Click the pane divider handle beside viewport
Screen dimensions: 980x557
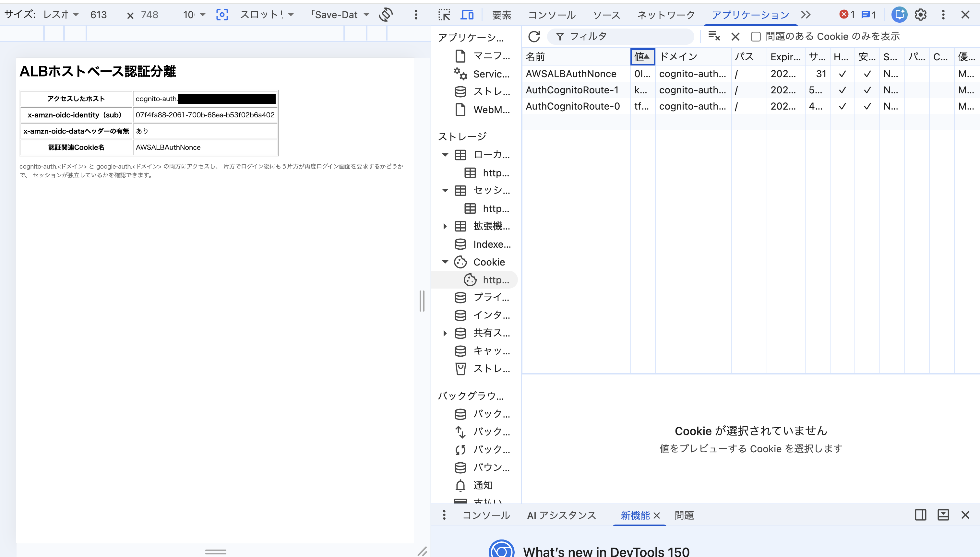(422, 301)
